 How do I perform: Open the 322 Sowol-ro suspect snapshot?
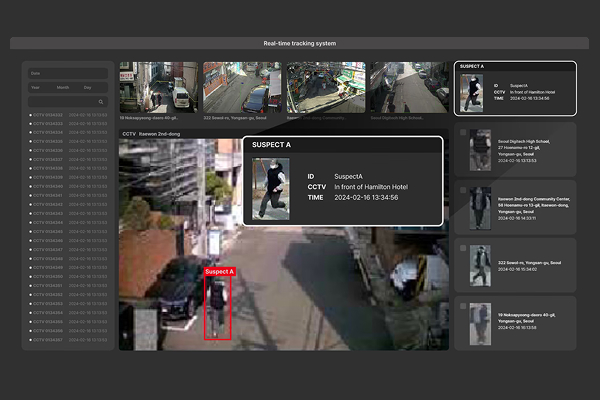[x=481, y=263]
